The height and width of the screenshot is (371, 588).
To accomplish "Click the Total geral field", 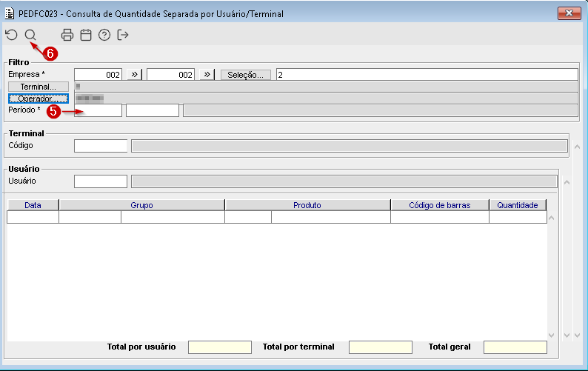I will 515,347.
